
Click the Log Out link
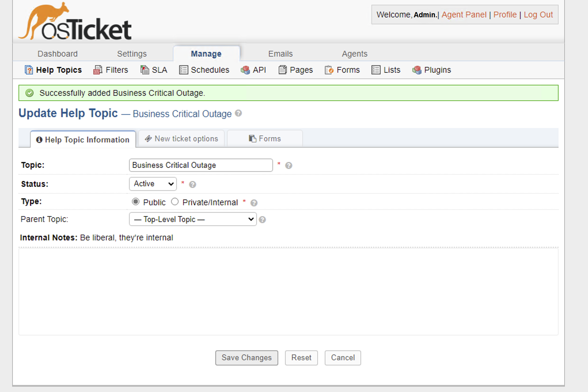click(x=538, y=15)
